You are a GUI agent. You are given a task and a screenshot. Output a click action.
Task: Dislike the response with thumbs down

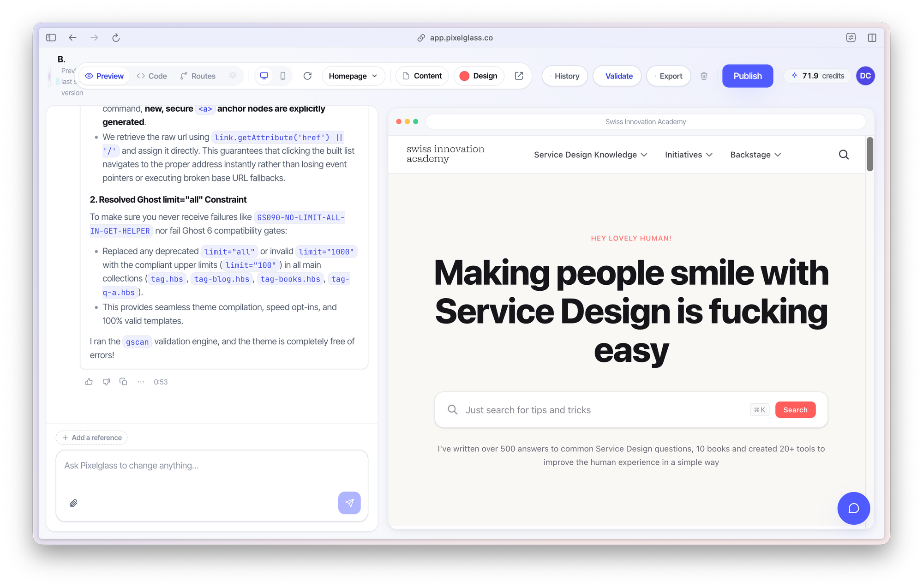(x=106, y=382)
